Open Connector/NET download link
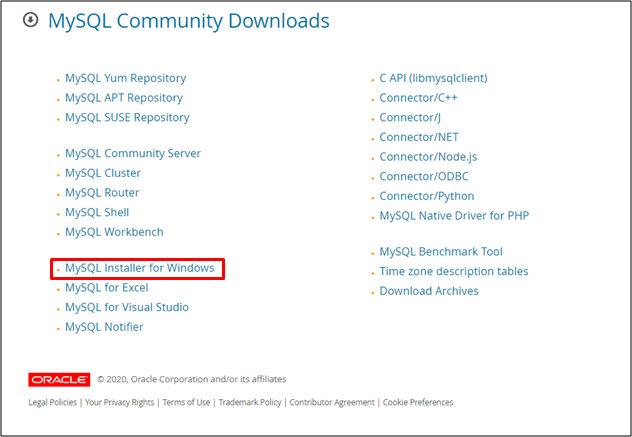The height and width of the screenshot is (437, 632). click(x=419, y=137)
